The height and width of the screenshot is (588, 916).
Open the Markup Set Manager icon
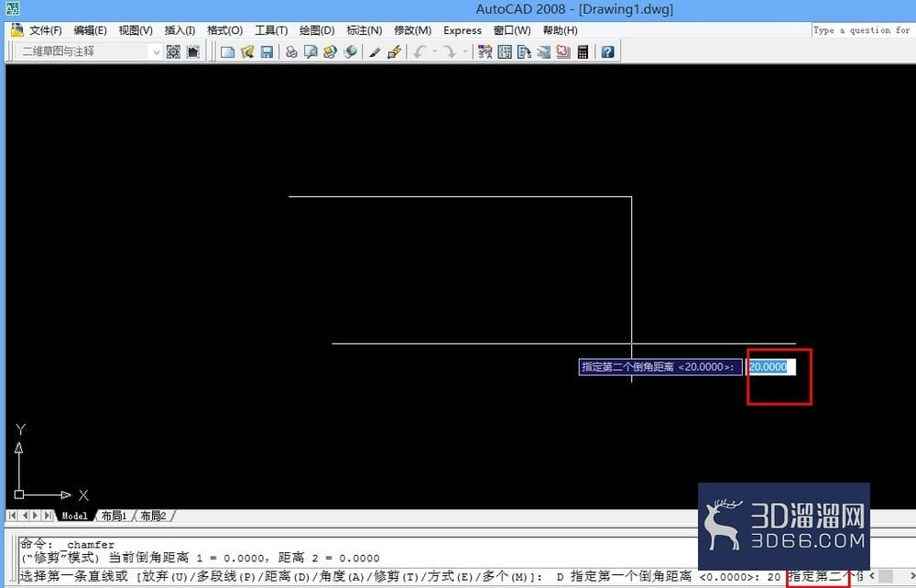tap(563, 52)
